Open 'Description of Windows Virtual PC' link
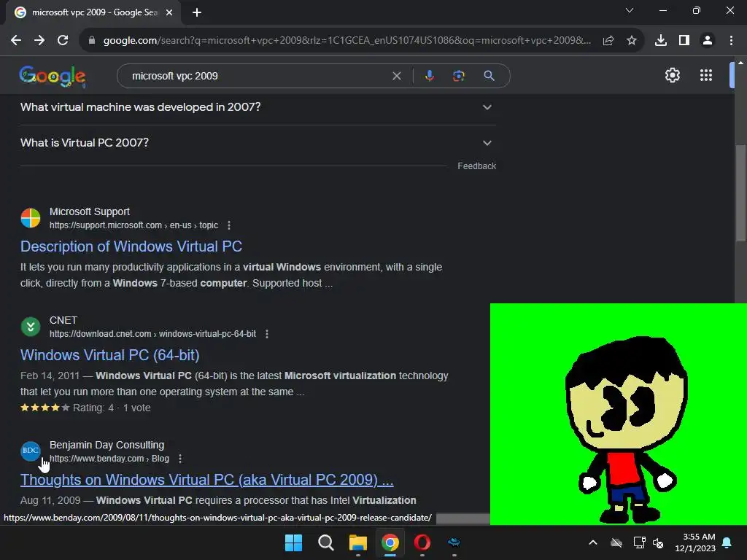 (131, 246)
